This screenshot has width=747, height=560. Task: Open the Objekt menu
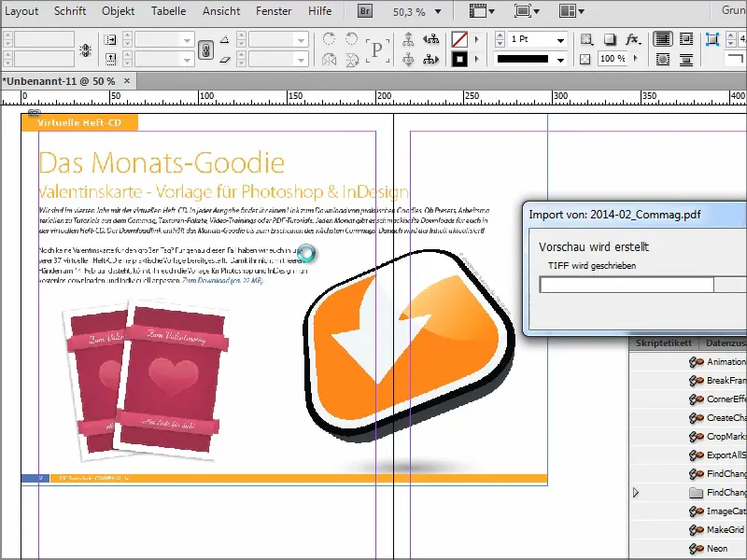point(119,11)
